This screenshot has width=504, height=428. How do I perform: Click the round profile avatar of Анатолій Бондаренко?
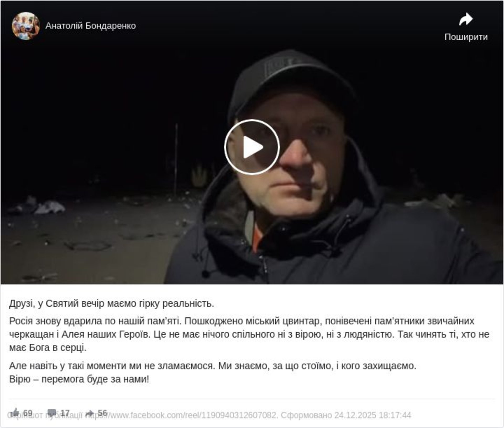(x=26, y=26)
